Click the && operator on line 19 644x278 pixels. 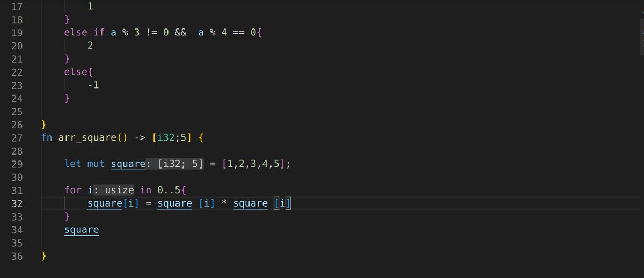[180, 33]
